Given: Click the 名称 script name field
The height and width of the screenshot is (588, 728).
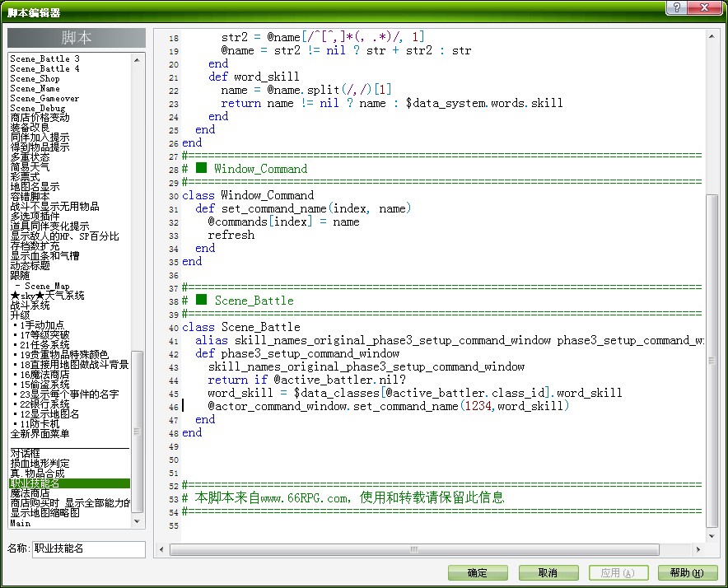Looking at the screenshot, I should coord(89,548).
